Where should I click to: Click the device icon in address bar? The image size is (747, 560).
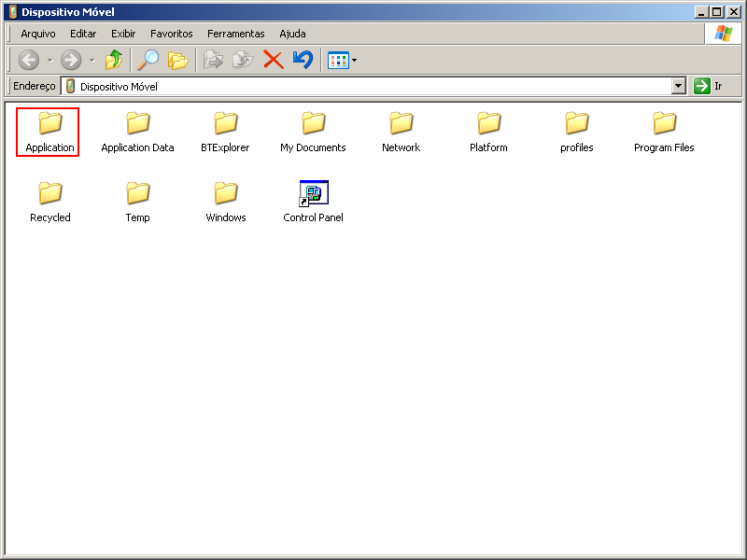tap(71, 86)
